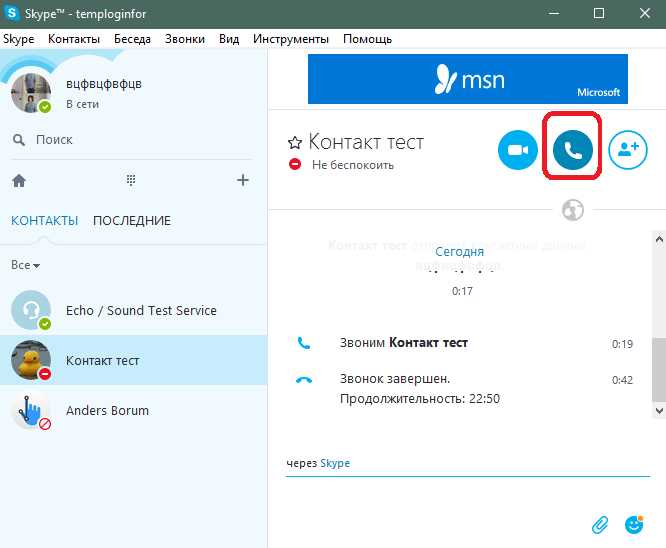Click the Звонок завершен message
Viewport: 666px width, 548px height.
click(x=395, y=379)
